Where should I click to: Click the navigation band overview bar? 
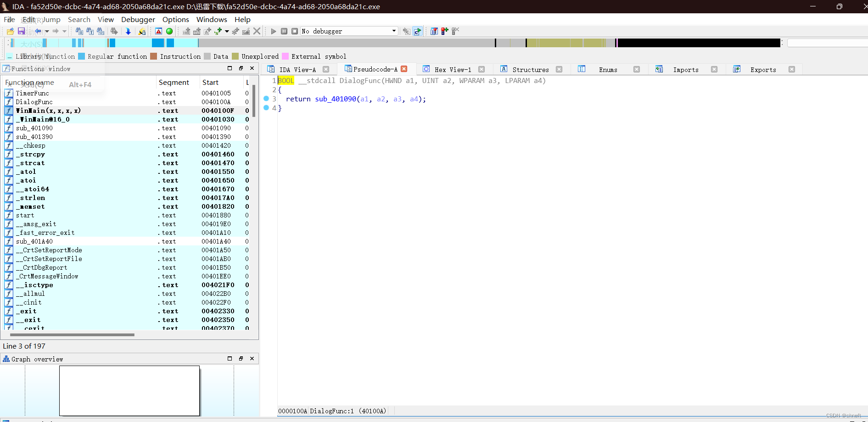tap(395, 43)
